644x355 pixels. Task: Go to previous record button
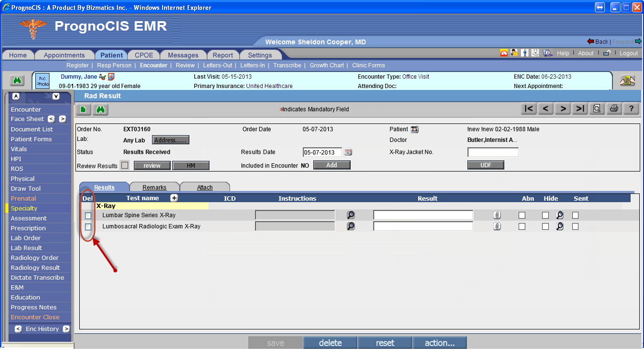(546, 109)
